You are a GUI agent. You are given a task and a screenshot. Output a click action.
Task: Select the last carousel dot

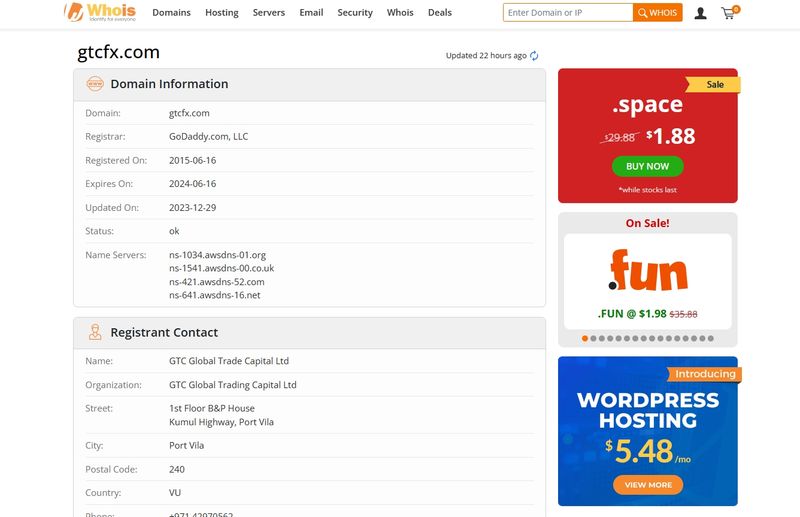711,338
